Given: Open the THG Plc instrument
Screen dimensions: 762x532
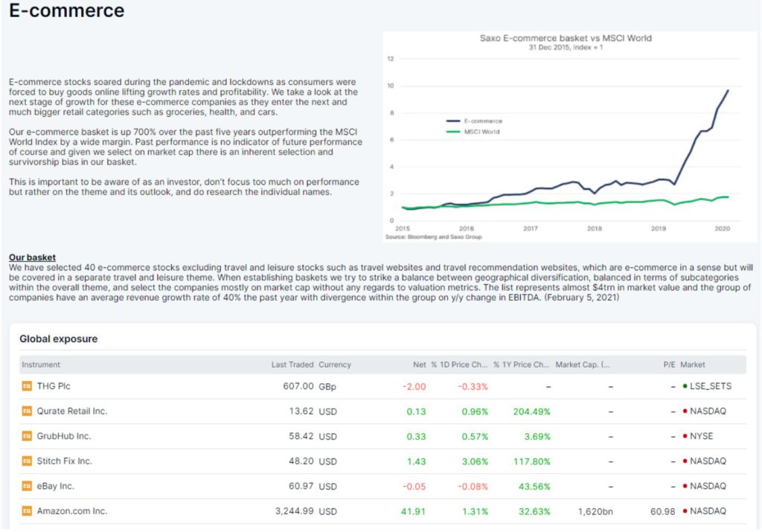Looking at the screenshot, I should [54, 386].
